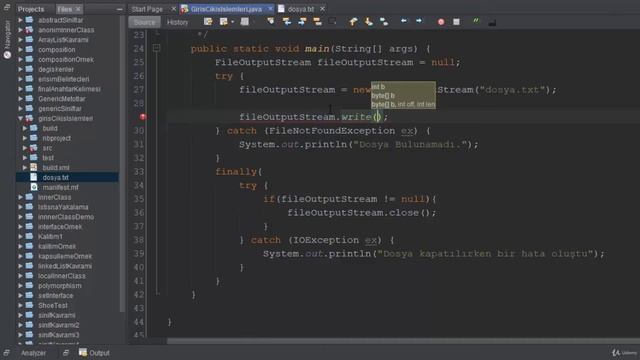Click the Output window icon at bottom
Screen dimensions: 640x360
pyautogui.click(x=83, y=352)
